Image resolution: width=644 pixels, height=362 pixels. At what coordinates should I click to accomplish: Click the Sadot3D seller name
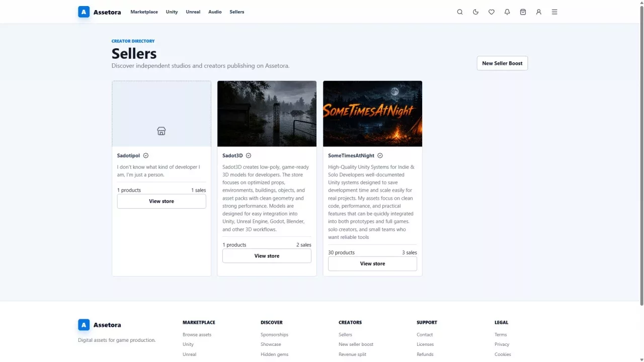click(232, 156)
